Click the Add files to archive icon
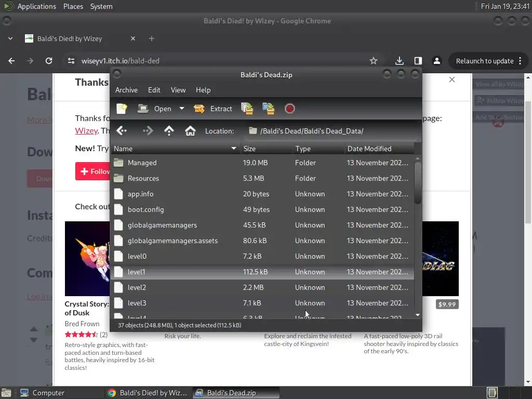 [x=247, y=109]
